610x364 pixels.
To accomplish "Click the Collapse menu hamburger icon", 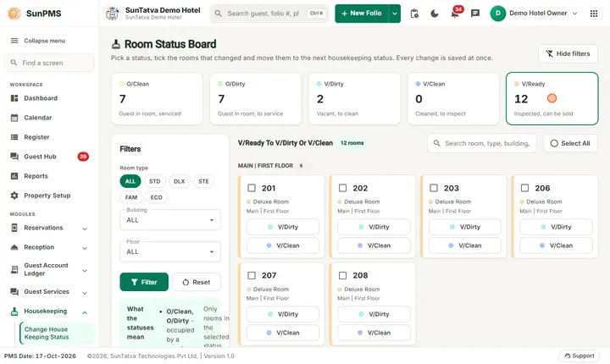I will [14, 41].
